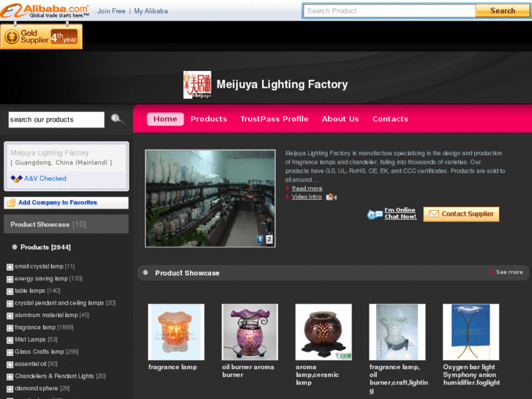Click the A&V Checked badge icon
This screenshot has width=532, height=399.
click(x=16, y=179)
